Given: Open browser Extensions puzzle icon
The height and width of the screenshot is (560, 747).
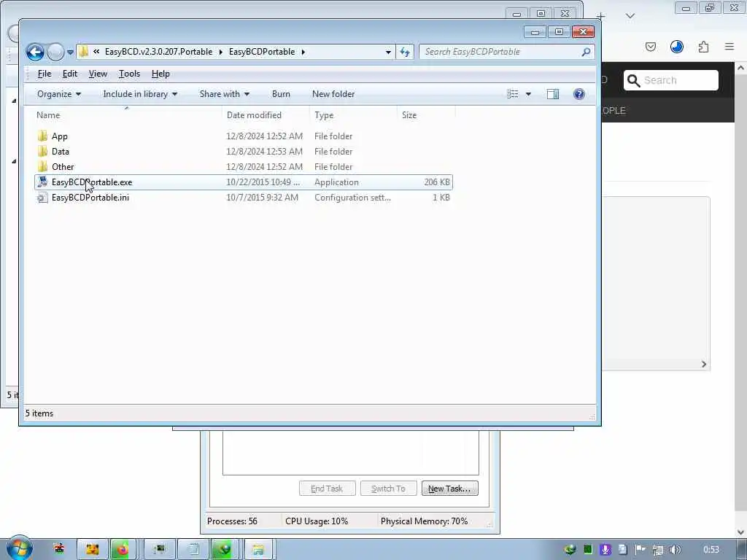Looking at the screenshot, I should pyautogui.click(x=703, y=47).
